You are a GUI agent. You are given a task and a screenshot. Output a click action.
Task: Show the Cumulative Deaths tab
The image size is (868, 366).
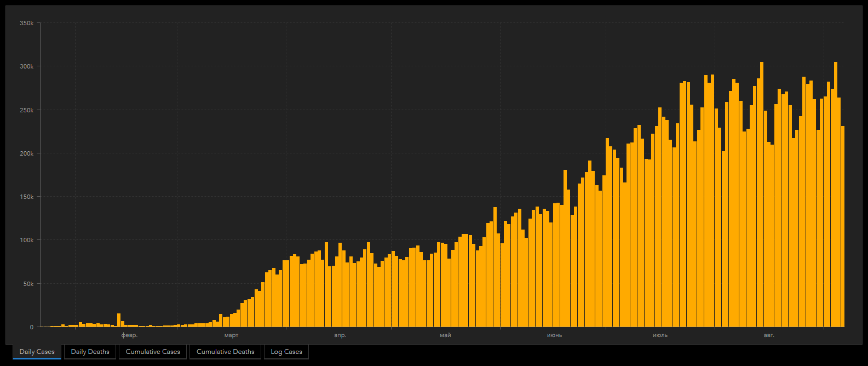tap(225, 352)
